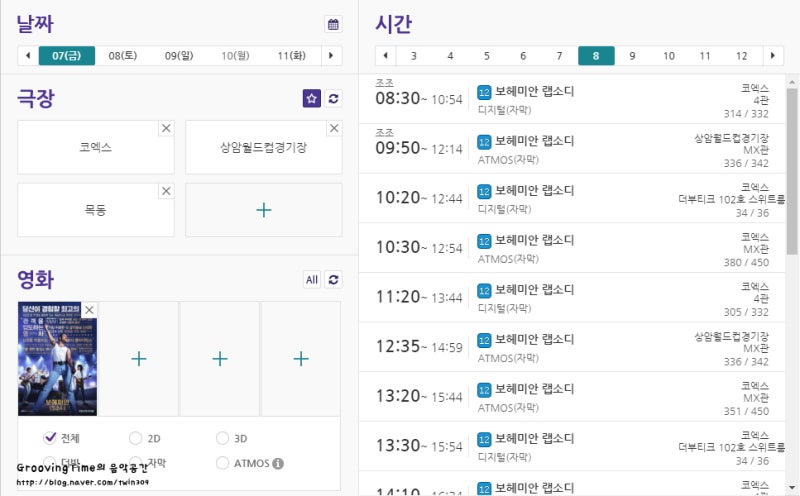Choose the 10:30 코엑스 MX관 showtime

click(x=572, y=247)
